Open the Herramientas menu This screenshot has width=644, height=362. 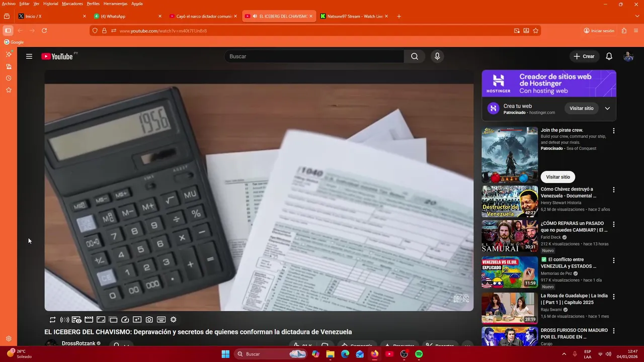pos(115,4)
